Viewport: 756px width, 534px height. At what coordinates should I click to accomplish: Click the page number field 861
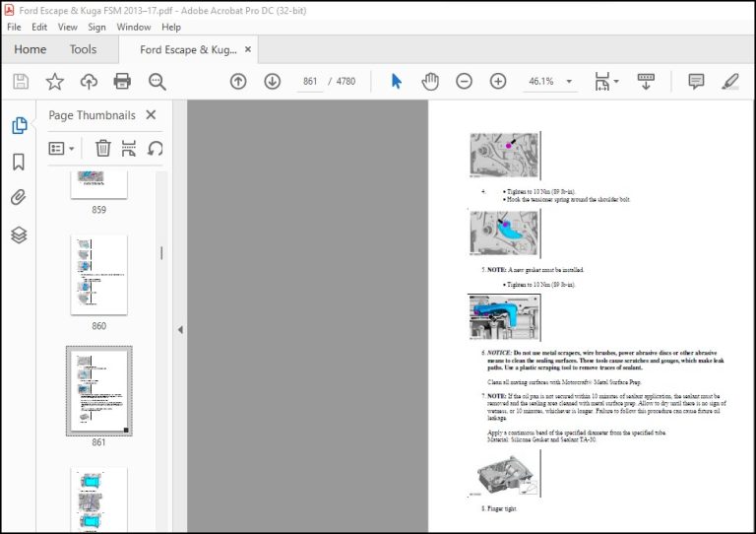pos(309,82)
